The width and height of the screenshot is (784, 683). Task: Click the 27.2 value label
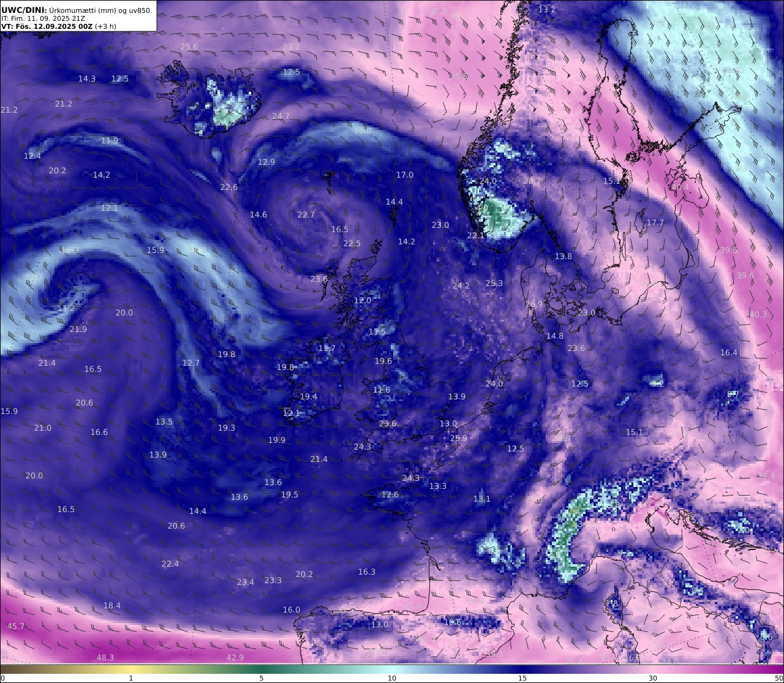pyautogui.click(x=292, y=47)
